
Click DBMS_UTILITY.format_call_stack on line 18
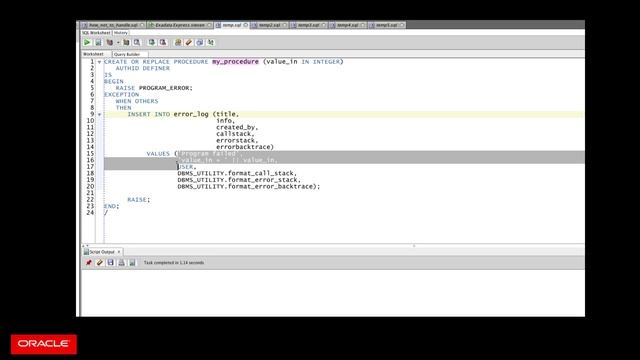pyautogui.click(x=236, y=173)
